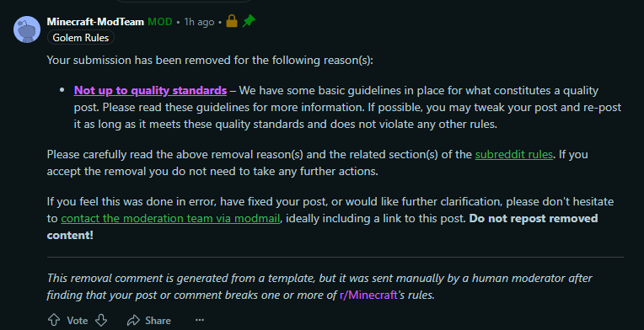Contact the moderation team via modmail link
644x330 pixels.
click(170, 219)
